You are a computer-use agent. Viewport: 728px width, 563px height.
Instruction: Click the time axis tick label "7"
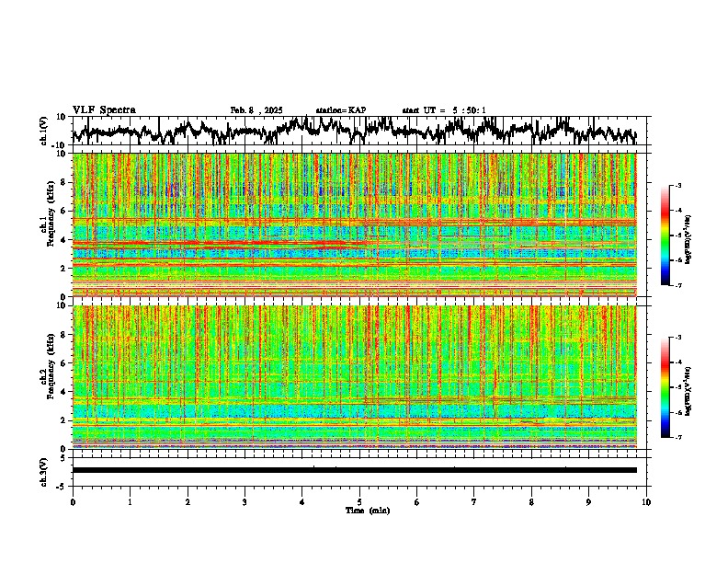click(474, 502)
